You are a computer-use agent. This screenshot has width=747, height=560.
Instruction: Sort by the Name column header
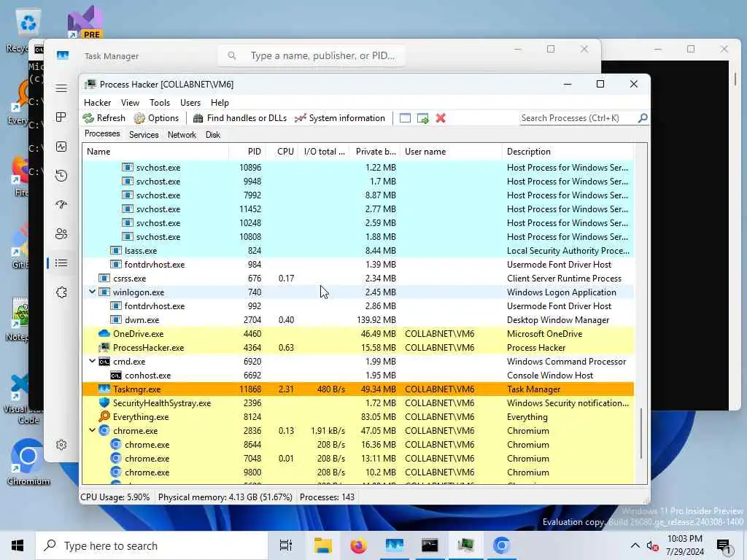click(156, 152)
